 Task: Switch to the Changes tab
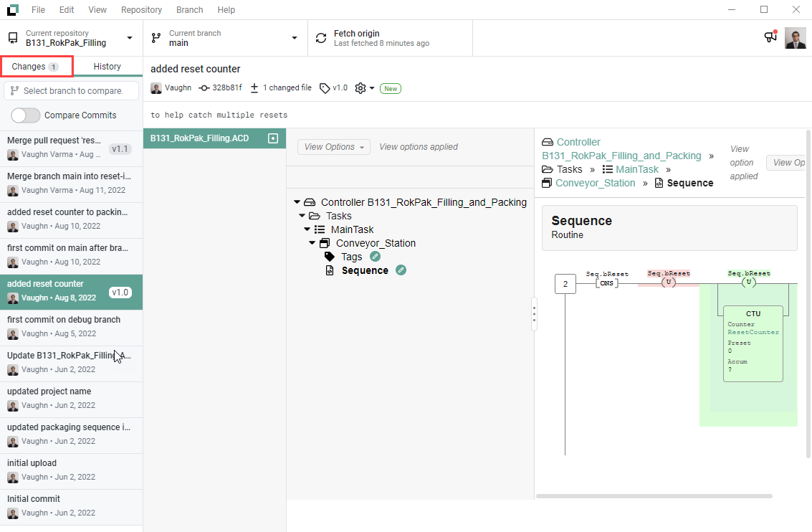point(36,67)
